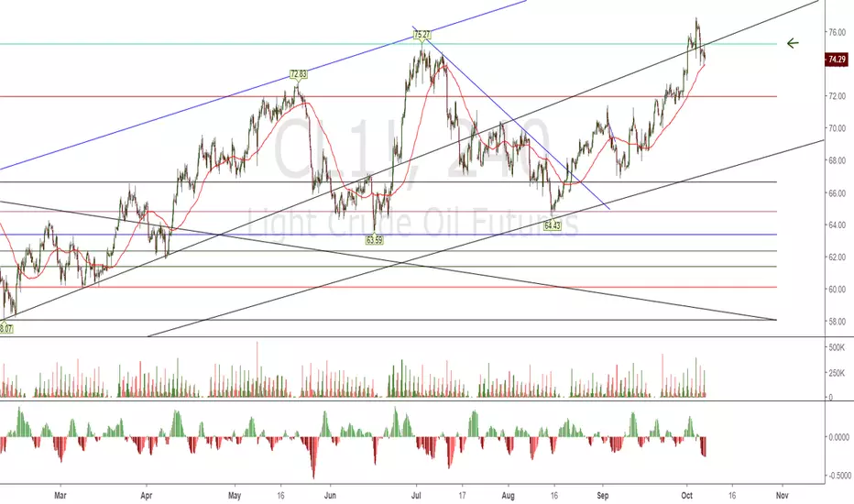The height and width of the screenshot is (504, 854).
Task: Click the Oct date label
Action: 687,495
